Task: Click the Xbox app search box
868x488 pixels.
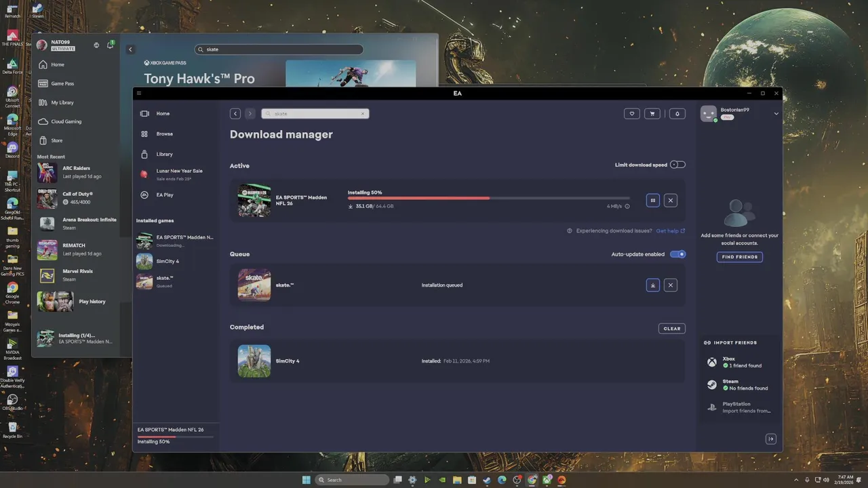Action: click(279, 49)
